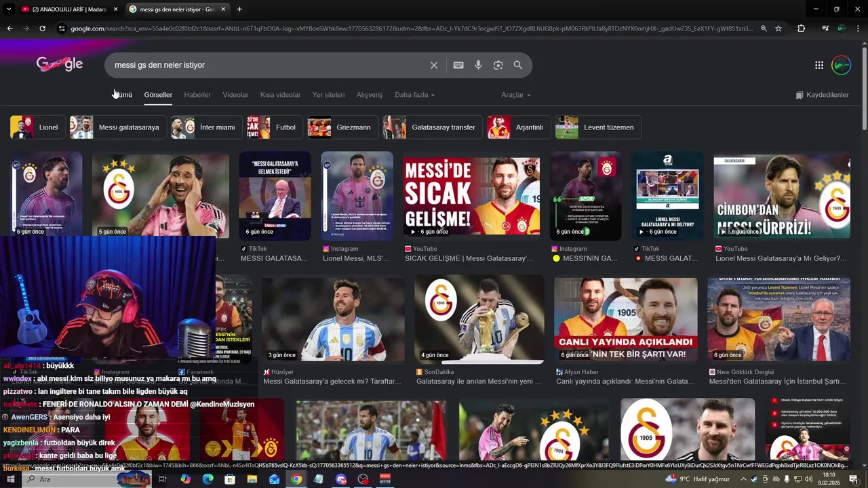Image resolution: width=868 pixels, height=488 pixels.
Task: Open Chrome from the taskbar
Action: click(x=296, y=479)
